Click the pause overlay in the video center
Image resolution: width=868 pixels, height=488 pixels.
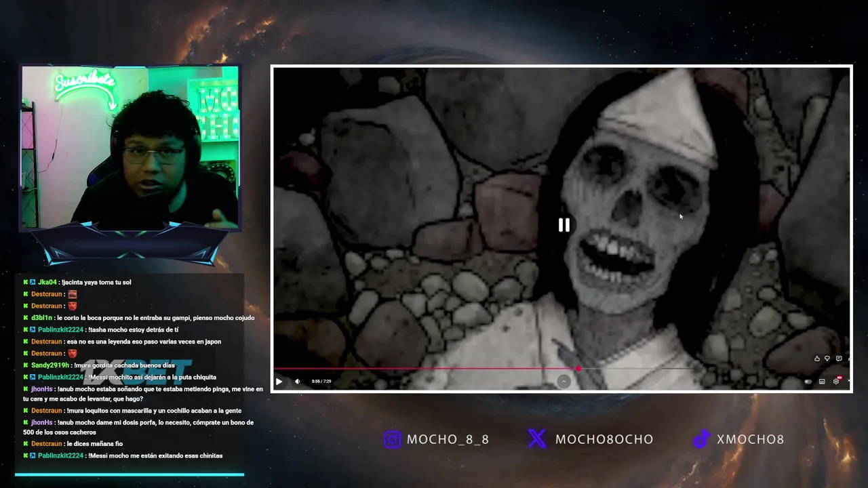tap(564, 225)
